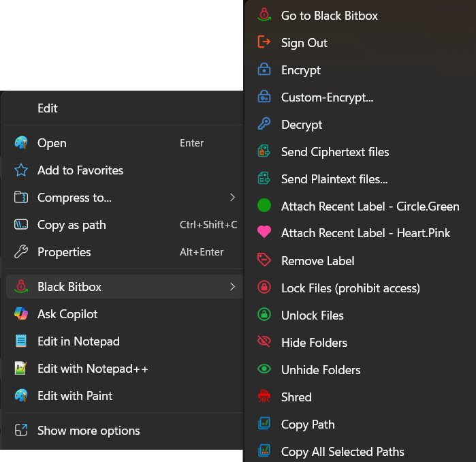This screenshot has height=462, width=476.
Task: Click the green circle label swatch
Action: click(264, 205)
